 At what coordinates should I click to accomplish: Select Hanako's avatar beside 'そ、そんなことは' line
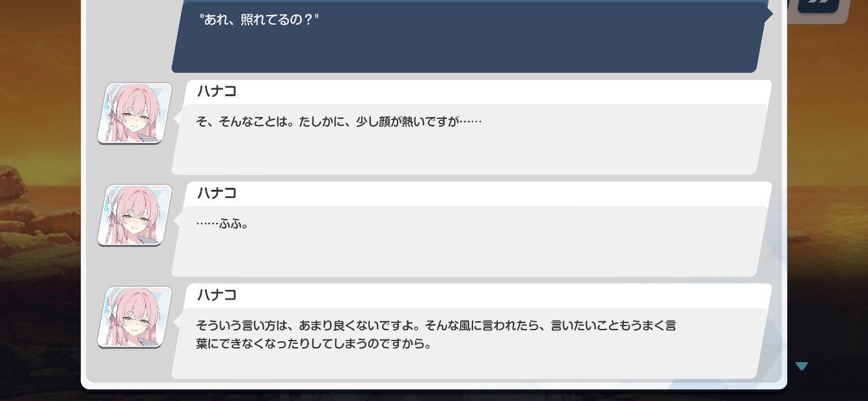[x=135, y=113]
